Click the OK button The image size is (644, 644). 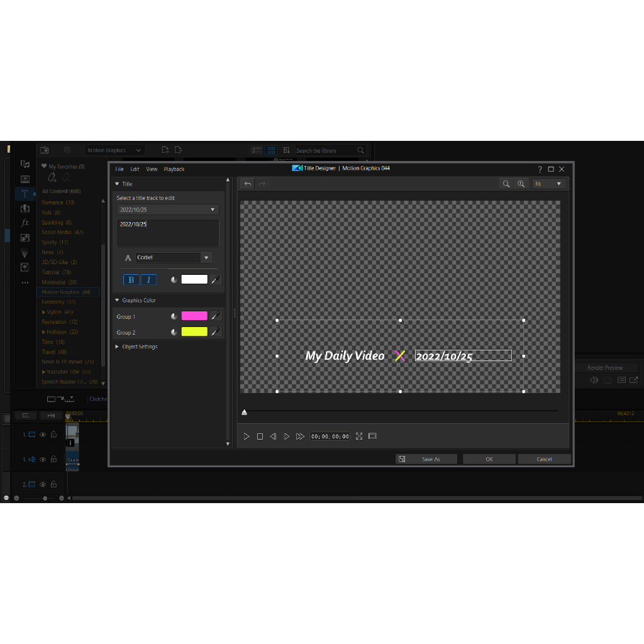coord(489,459)
